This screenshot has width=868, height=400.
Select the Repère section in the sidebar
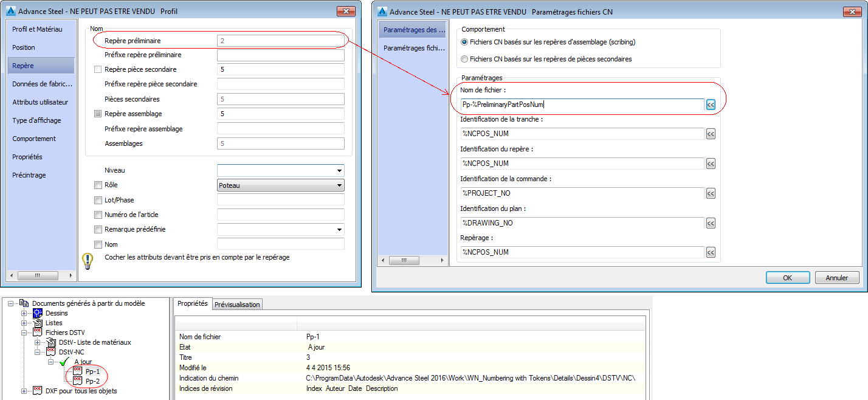tap(41, 66)
